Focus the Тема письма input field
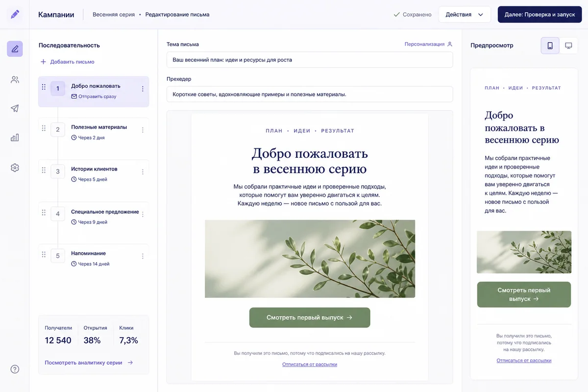Image resolution: width=588 pixels, height=392 pixels. point(310,60)
